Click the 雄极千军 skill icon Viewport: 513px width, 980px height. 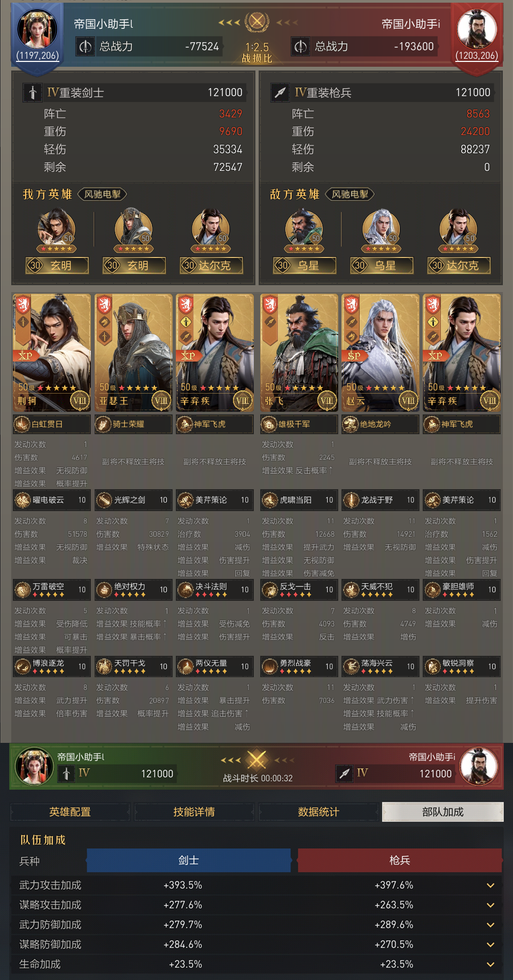pos(269,425)
